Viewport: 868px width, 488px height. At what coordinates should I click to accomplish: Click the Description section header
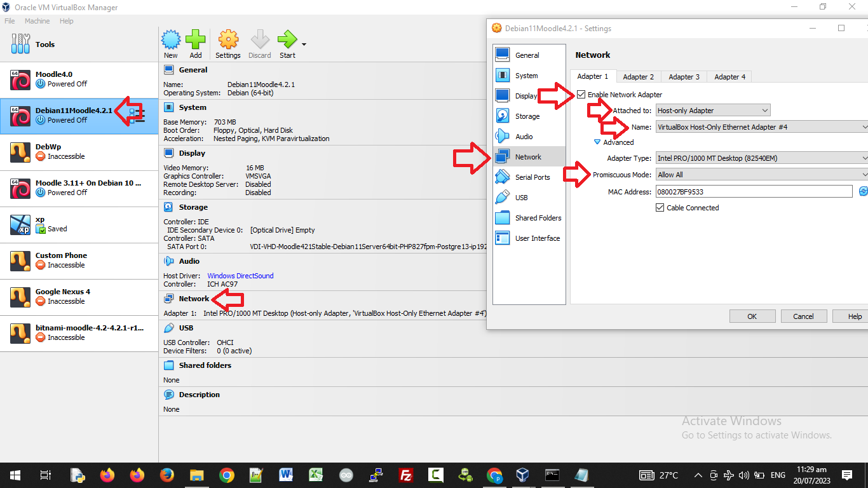(x=200, y=395)
